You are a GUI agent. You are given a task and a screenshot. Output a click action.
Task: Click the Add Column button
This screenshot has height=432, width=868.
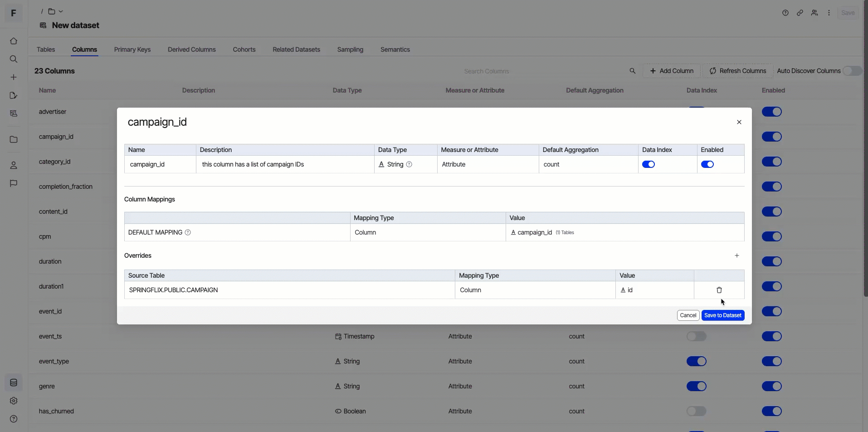click(672, 71)
